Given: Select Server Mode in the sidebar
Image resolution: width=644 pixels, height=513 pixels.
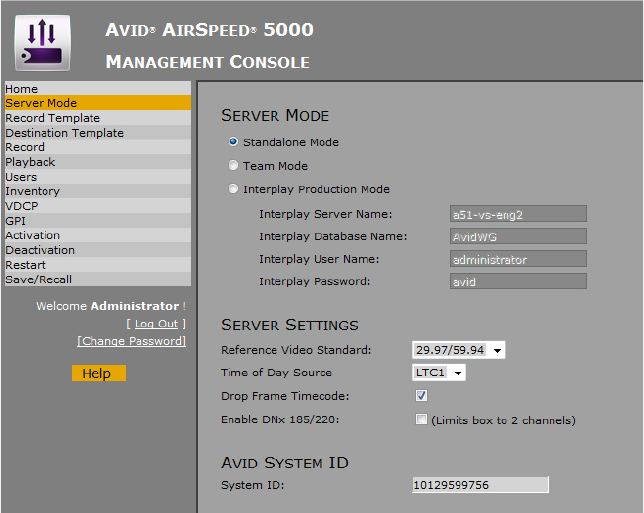Looking at the screenshot, I should point(98,103).
